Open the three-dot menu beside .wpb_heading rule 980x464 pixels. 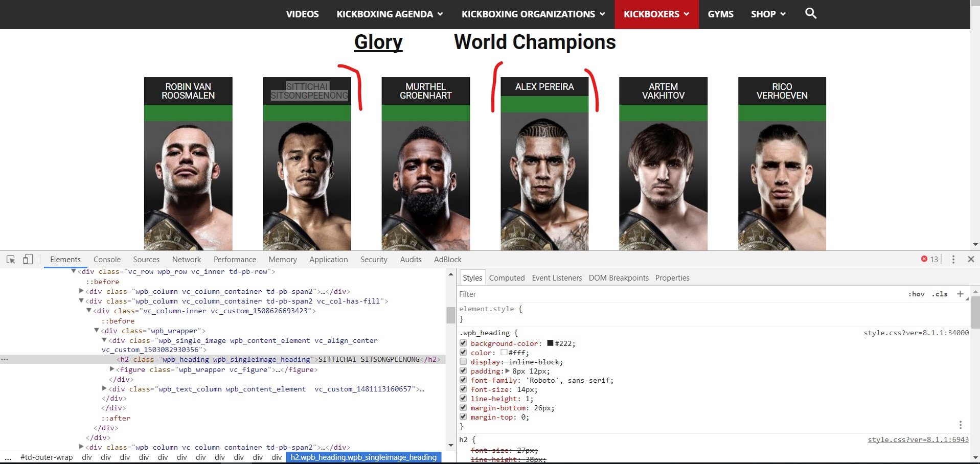(x=961, y=425)
